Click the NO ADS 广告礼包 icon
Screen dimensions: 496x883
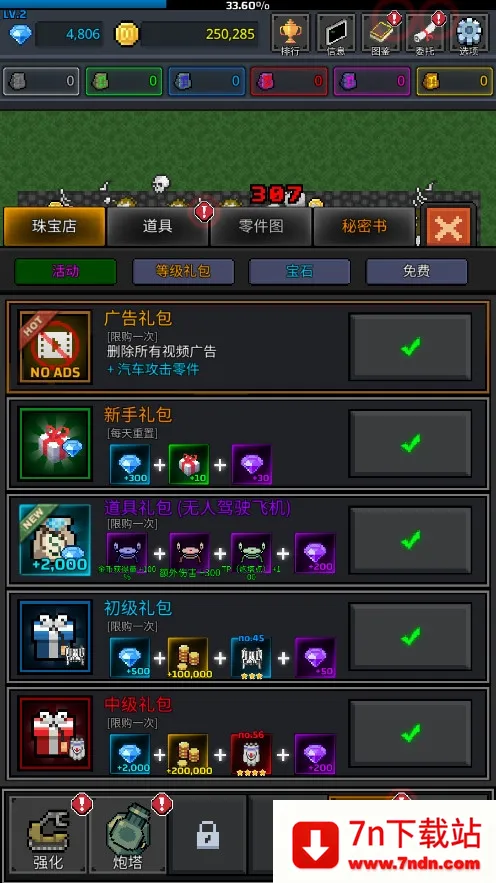tap(55, 347)
